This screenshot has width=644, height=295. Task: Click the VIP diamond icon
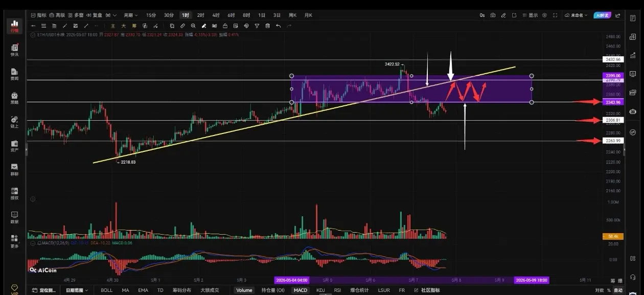pyautogui.click(x=14, y=289)
